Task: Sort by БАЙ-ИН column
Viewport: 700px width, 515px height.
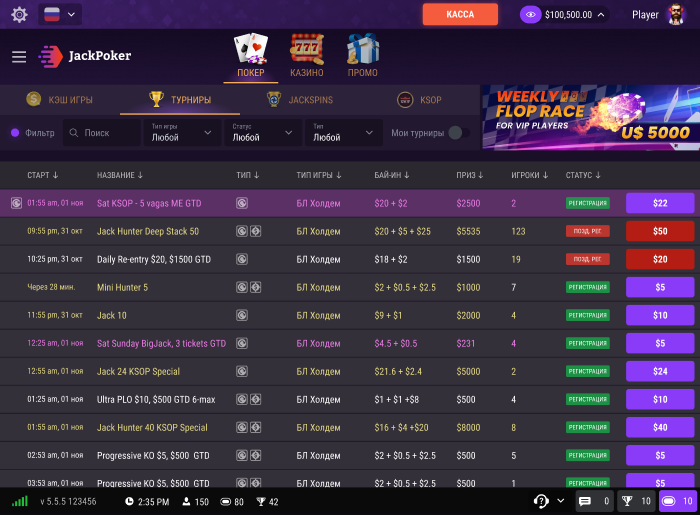Action: [x=392, y=175]
